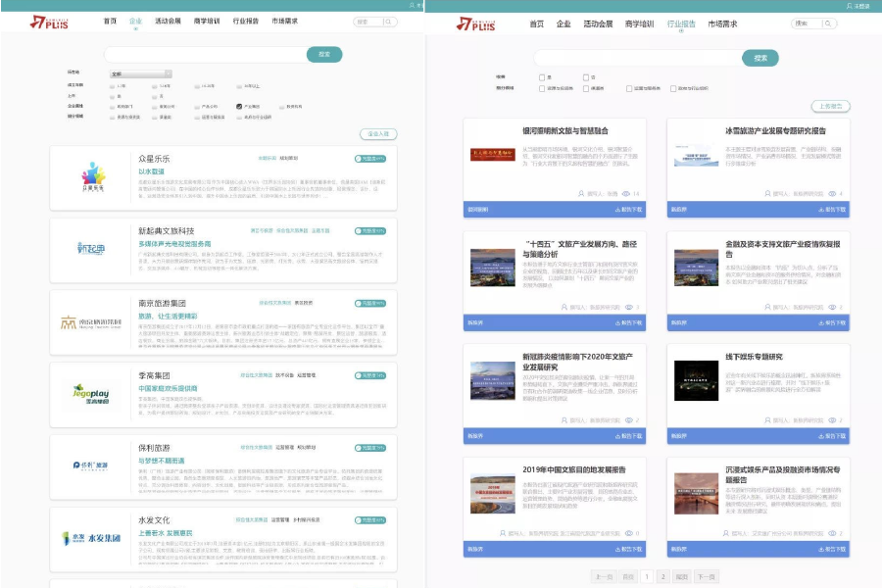Open 活动会展 in left page navigation
The width and height of the screenshot is (882, 588).
[168, 21]
